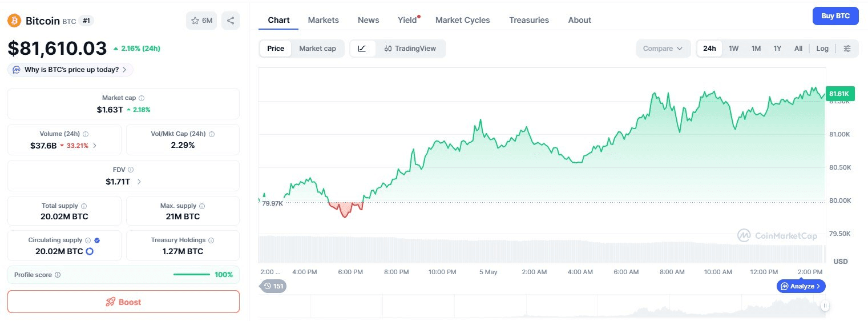The height and width of the screenshot is (321, 868).
Task: Click the 2.29% Vol/Mkt Cap value
Action: click(x=183, y=145)
